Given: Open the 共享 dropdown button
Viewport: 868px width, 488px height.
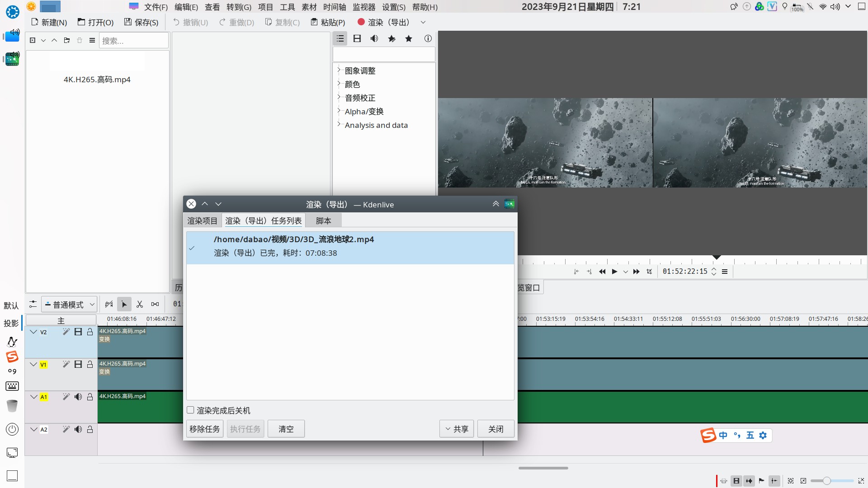Looking at the screenshot, I should pyautogui.click(x=457, y=429).
